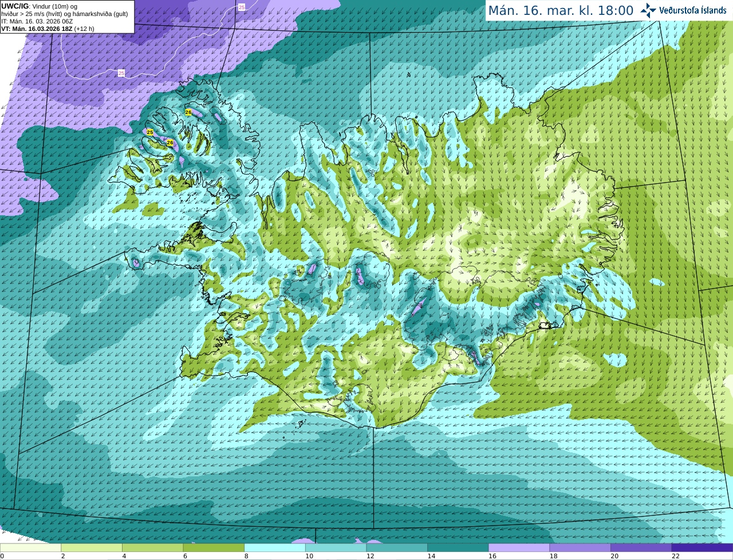Click the white 25 label on the curved contour

[121, 73]
